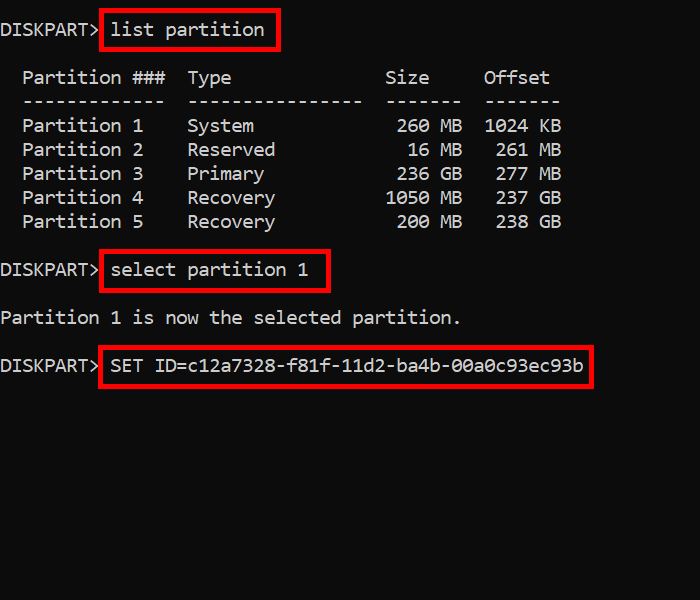Viewport: 700px width, 600px height.
Task: Click 'Recovery' type in Partition 5 row
Action: tap(231, 223)
